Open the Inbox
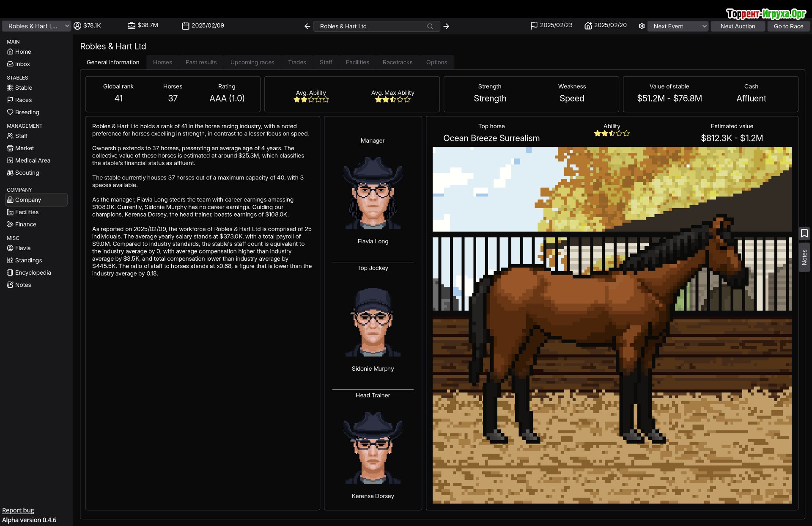 [x=22, y=64]
